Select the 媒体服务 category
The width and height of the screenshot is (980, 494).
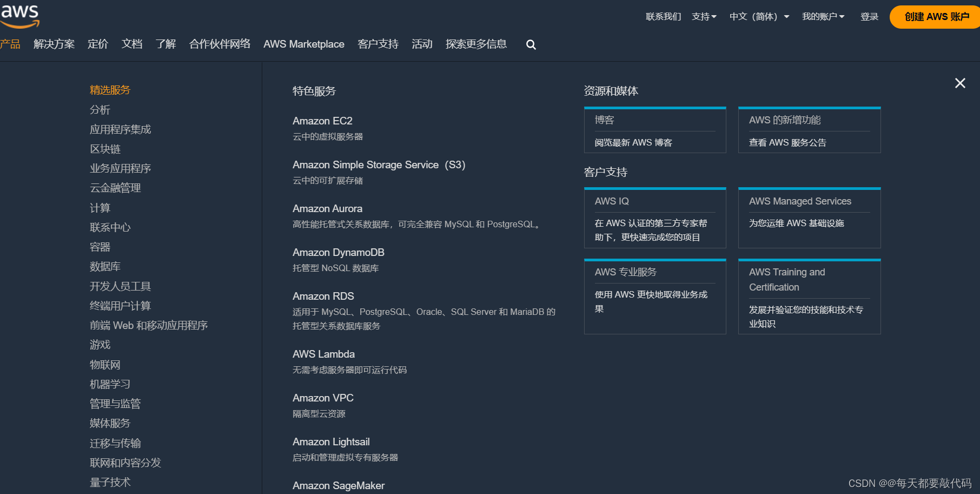(x=110, y=423)
